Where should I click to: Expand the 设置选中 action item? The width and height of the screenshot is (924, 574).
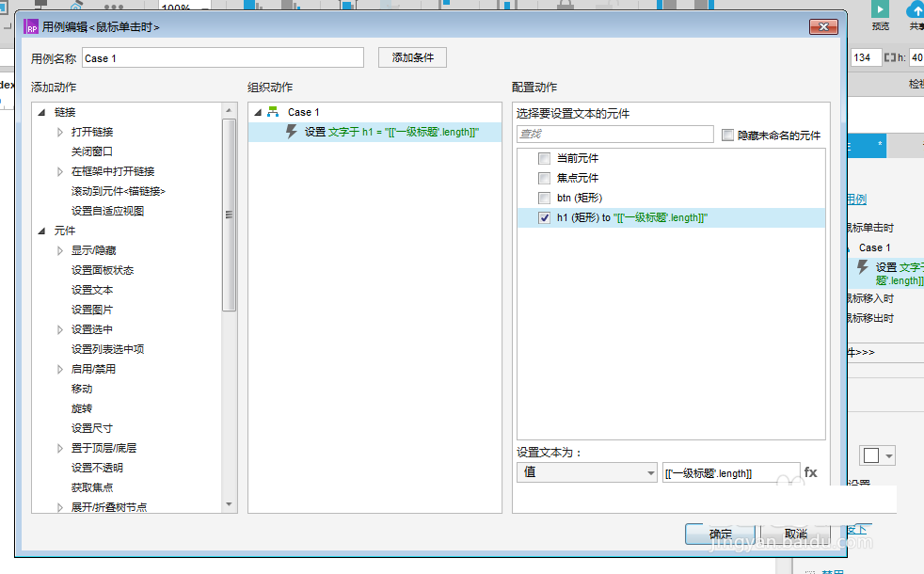(x=59, y=328)
